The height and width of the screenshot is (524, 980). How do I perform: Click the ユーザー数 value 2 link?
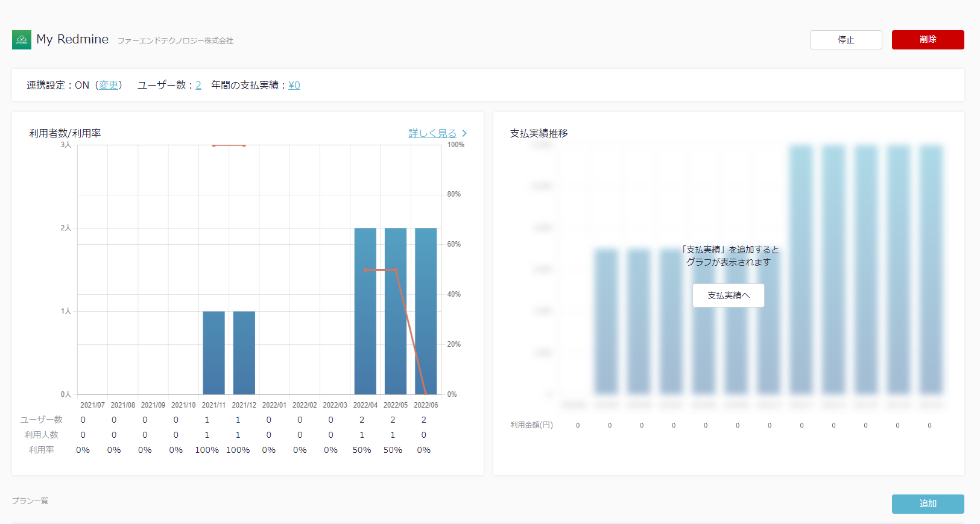198,85
